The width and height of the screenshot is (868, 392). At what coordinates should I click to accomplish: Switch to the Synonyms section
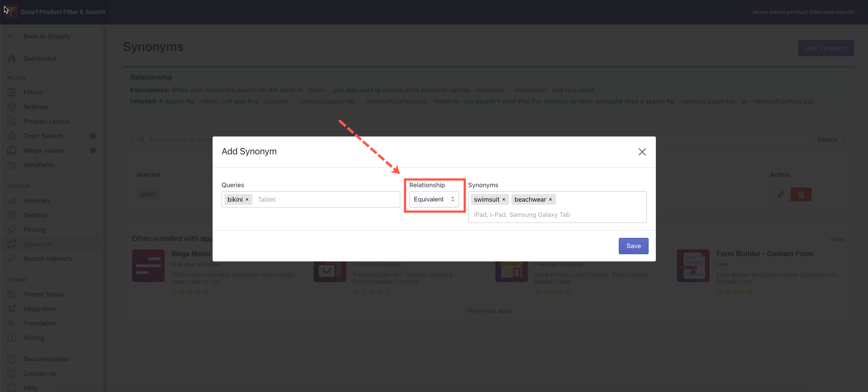(x=39, y=244)
